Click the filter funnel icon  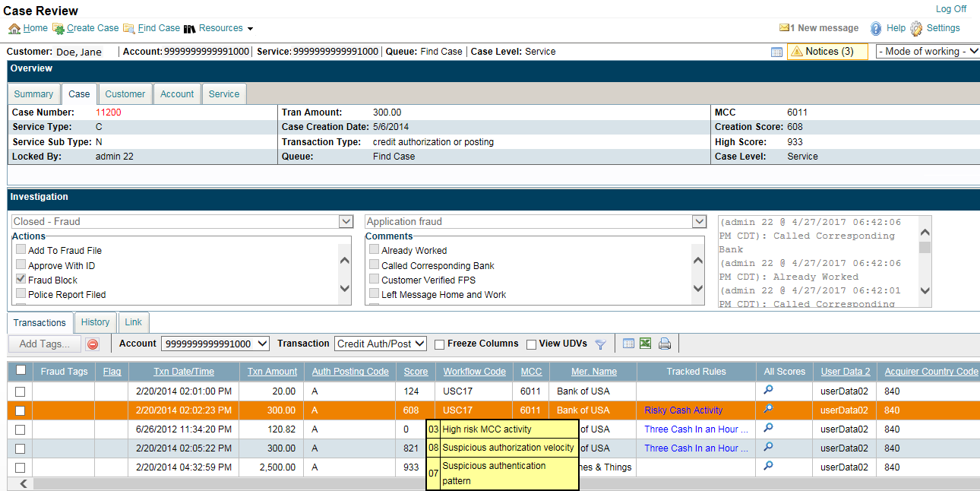[600, 344]
